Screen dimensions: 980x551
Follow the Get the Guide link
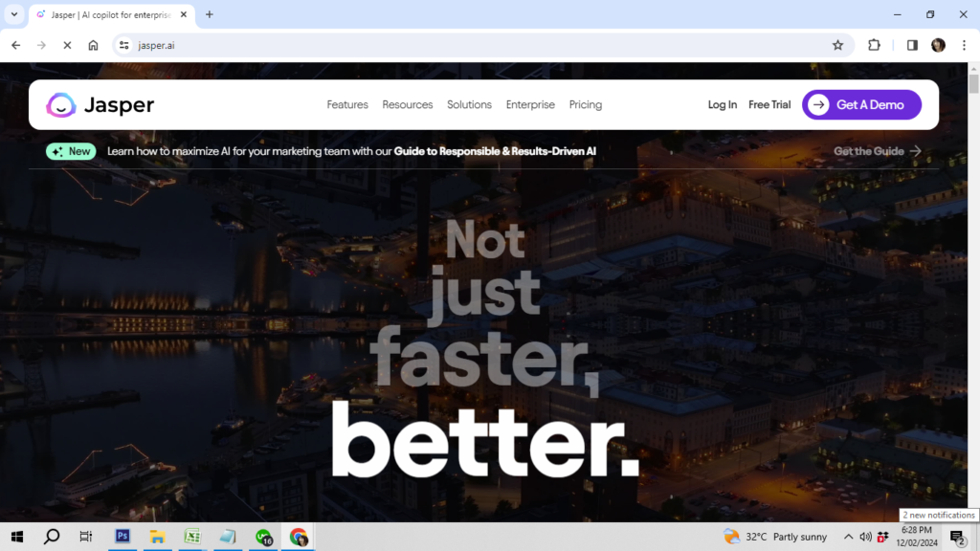pyautogui.click(x=877, y=151)
